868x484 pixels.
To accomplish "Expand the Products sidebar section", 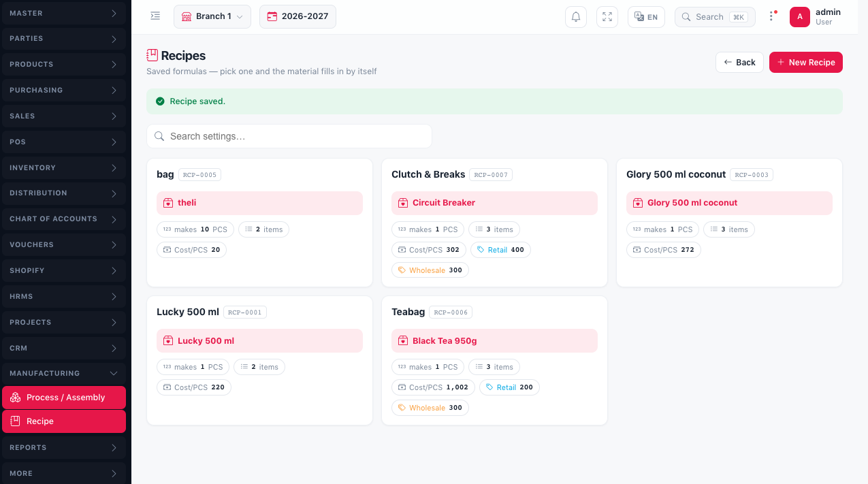I will (x=63, y=64).
